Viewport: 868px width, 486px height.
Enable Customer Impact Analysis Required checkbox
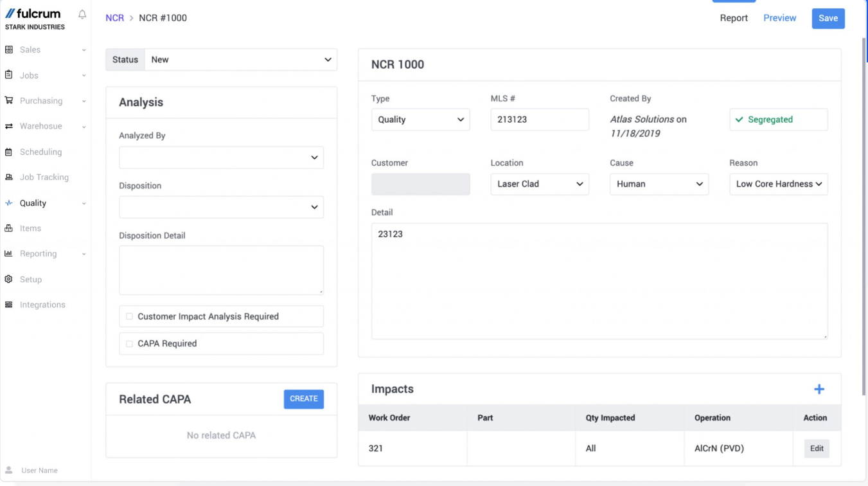[x=129, y=316]
